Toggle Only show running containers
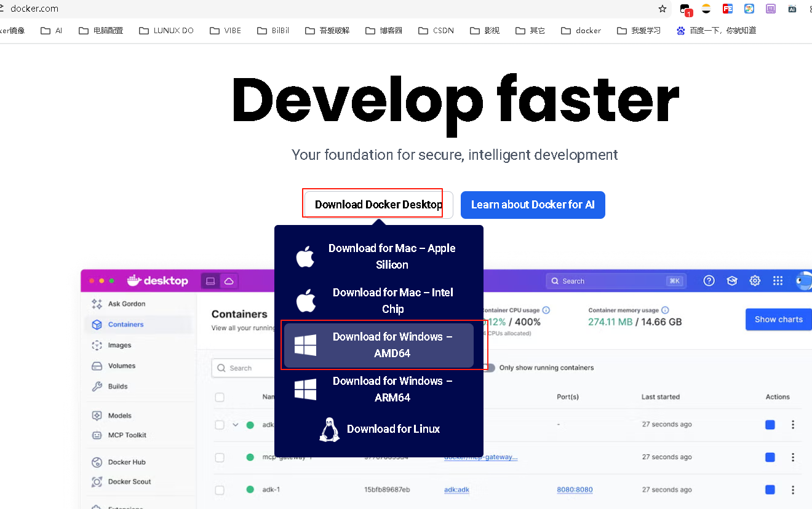 click(488, 368)
